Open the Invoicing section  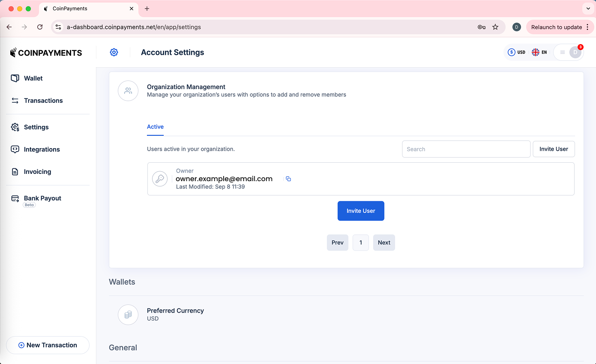pyautogui.click(x=37, y=172)
